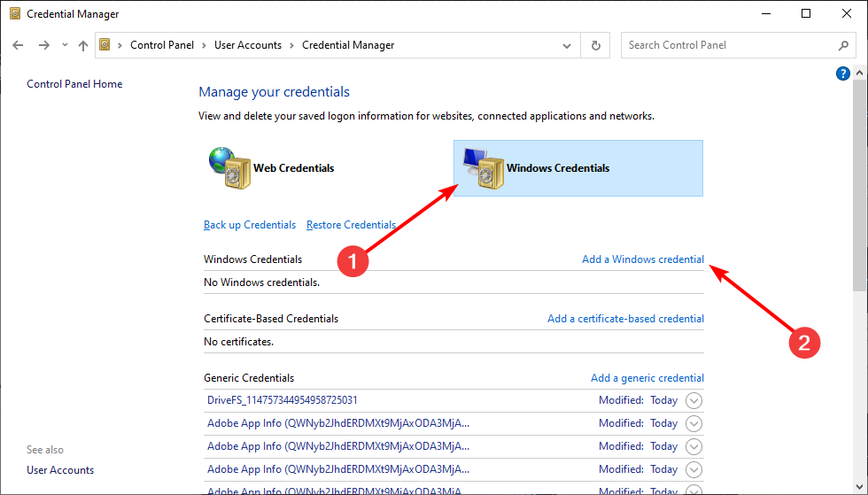
Task: Click Add a certificate-based credential link
Action: [x=625, y=319]
